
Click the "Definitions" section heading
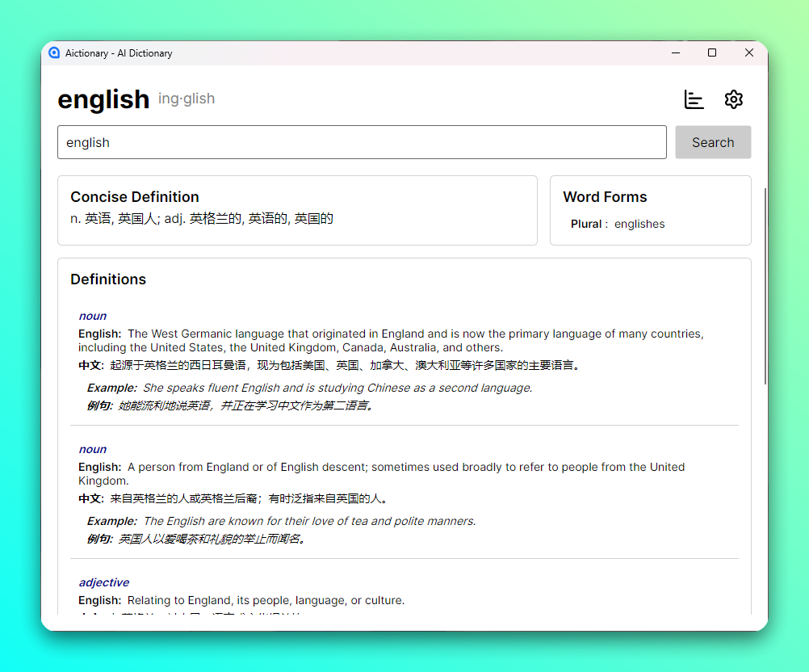(x=108, y=279)
